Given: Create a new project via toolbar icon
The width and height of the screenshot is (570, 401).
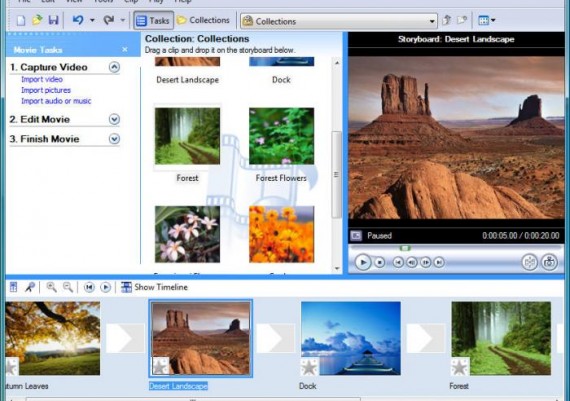Looking at the screenshot, I should click(21, 20).
